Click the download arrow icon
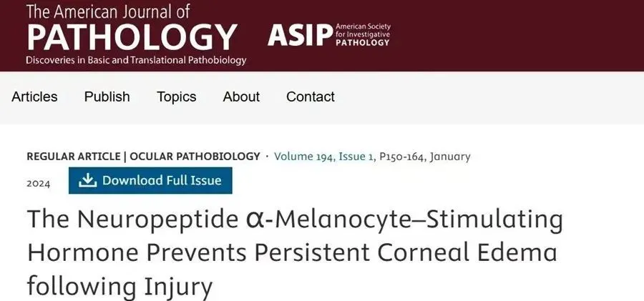The width and height of the screenshot is (644, 301). pos(87,180)
